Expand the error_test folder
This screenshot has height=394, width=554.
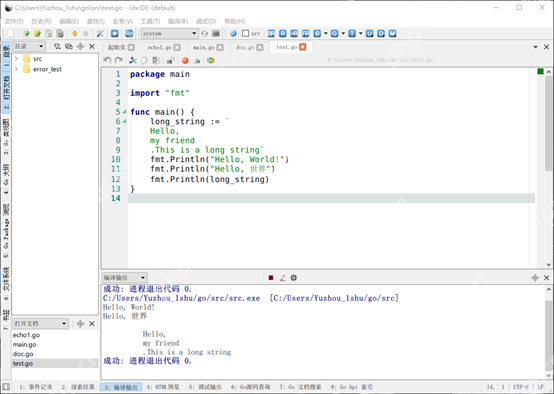click(x=16, y=69)
